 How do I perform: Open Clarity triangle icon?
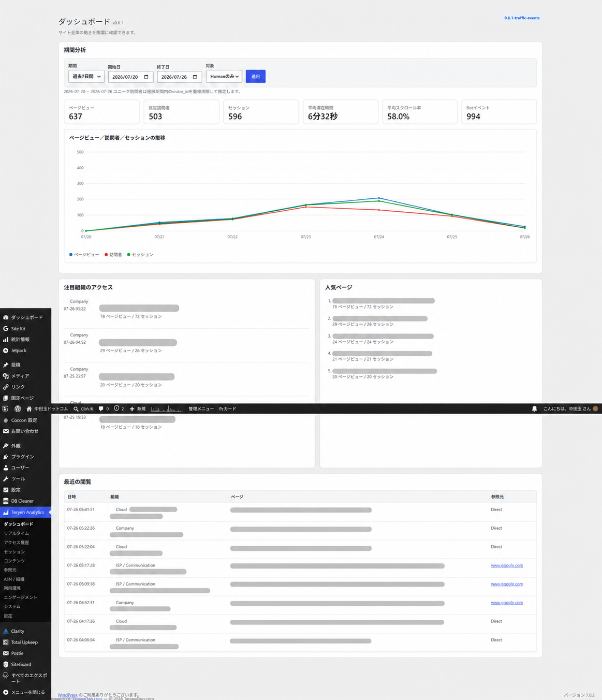pyautogui.click(x=6, y=631)
